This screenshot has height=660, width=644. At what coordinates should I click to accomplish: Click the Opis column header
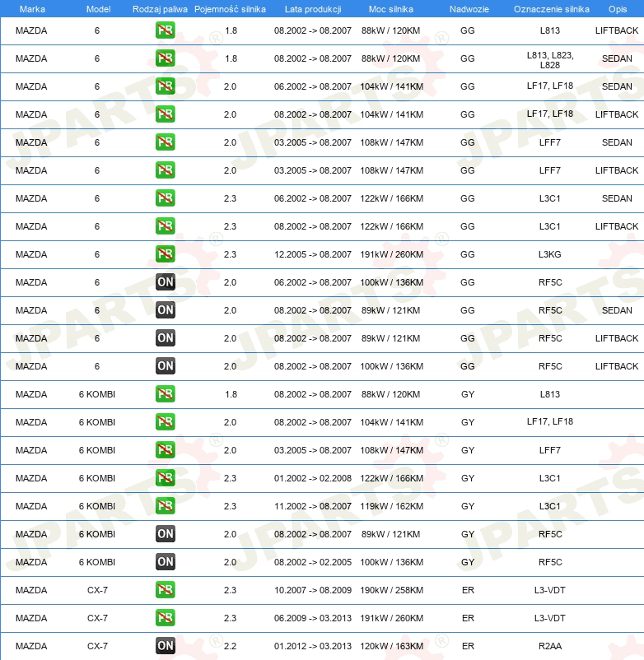pos(618,9)
